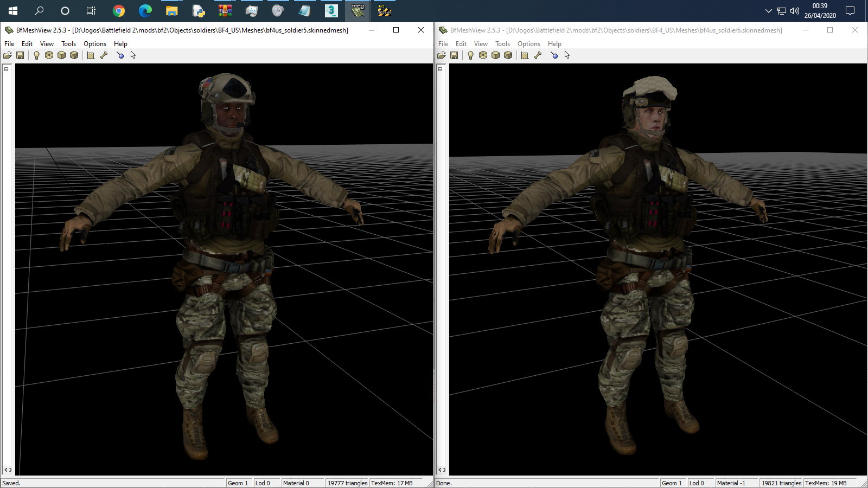
Task: Open Windows Start menu
Action: pyautogui.click(x=13, y=11)
